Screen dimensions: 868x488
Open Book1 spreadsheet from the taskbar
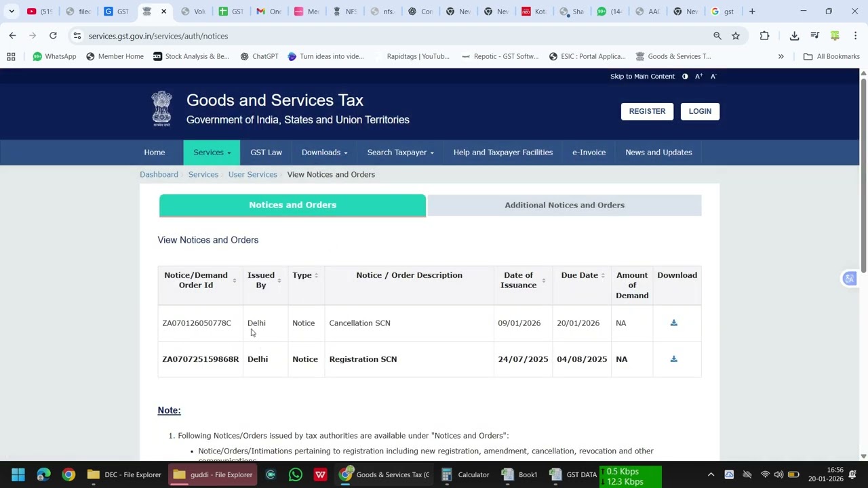(521, 474)
